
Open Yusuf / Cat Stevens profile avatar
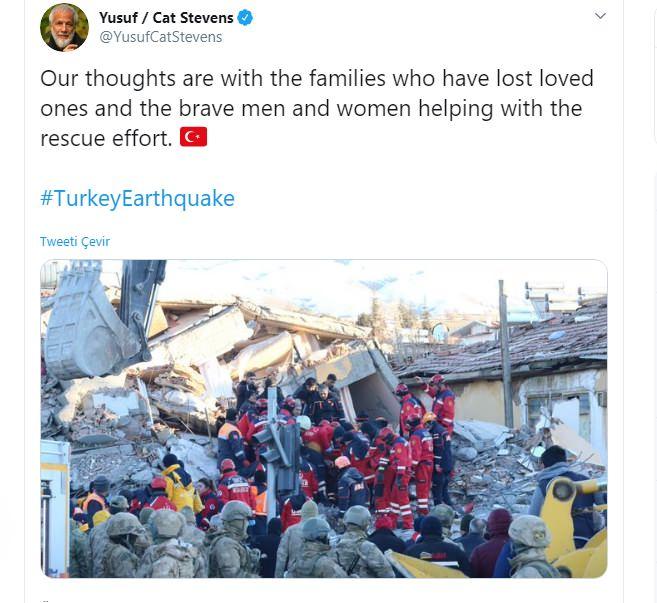(64, 27)
